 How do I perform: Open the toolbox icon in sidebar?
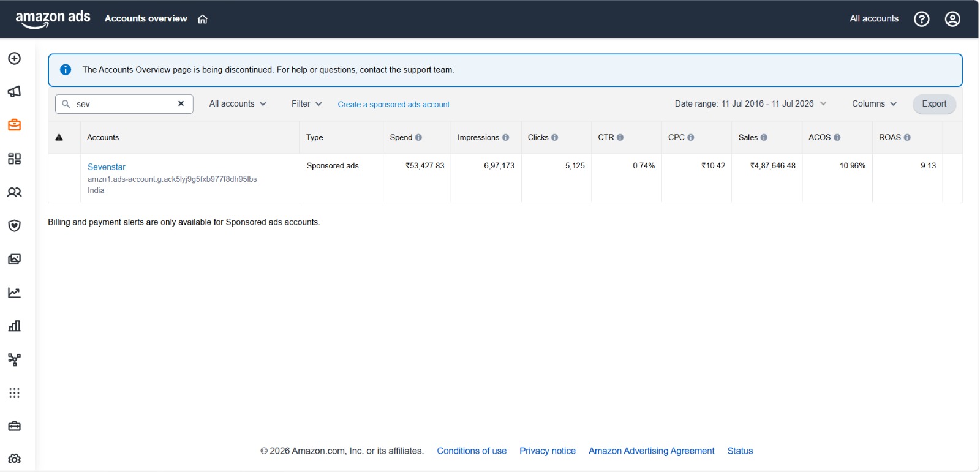pyautogui.click(x=15, y=426)
